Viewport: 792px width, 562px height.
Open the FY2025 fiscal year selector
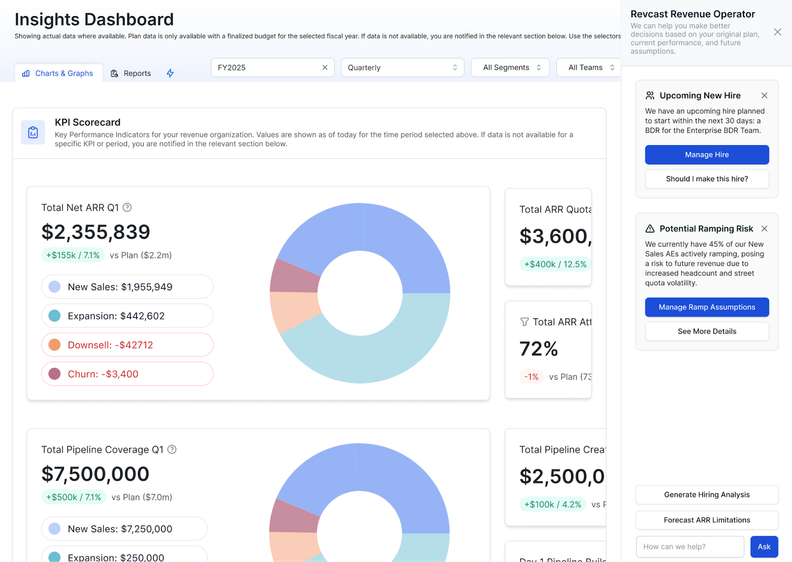273,67
